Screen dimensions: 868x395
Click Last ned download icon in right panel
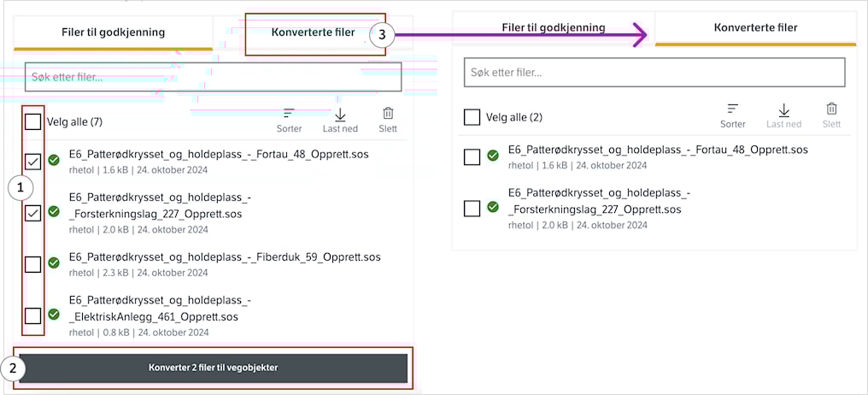(784, 109)
